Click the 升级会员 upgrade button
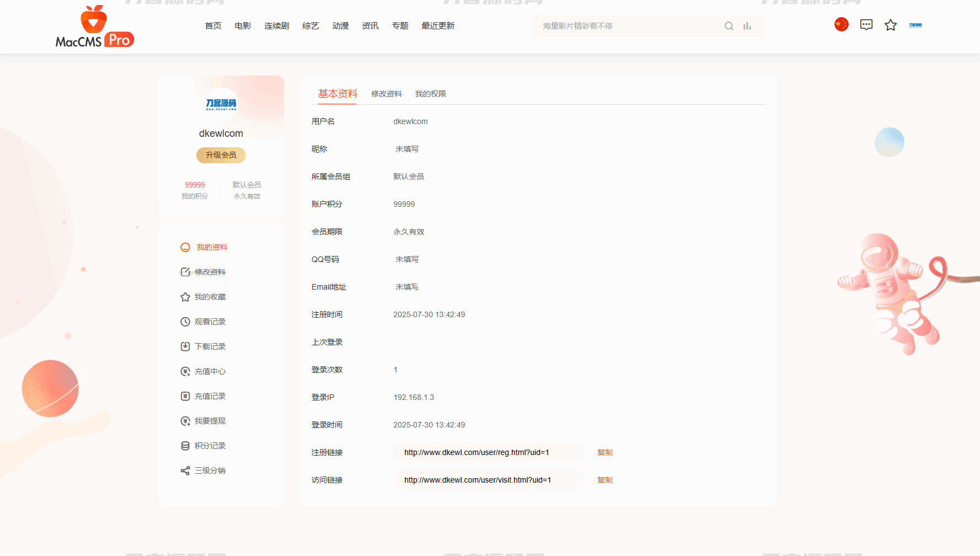 pos(221,155)
